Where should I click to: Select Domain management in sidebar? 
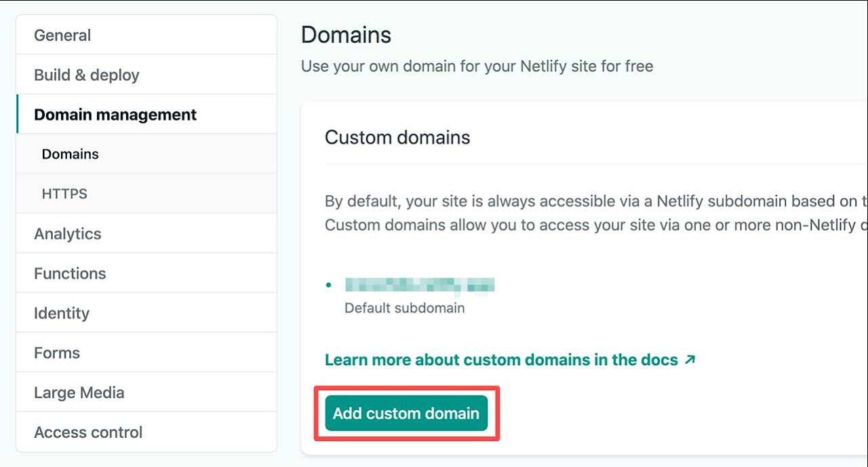point(146,114)
